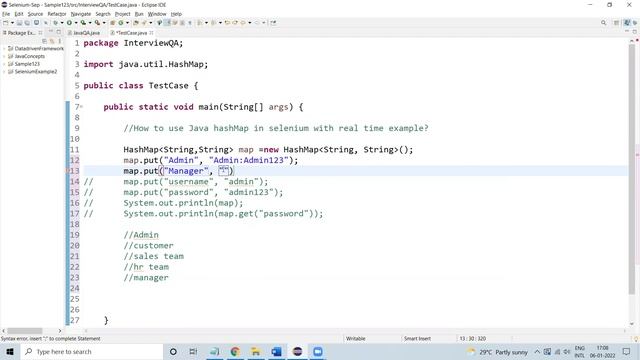Open Package Explorer View Menu
Viewport: 640px width, 360px height.
[60, 41]
